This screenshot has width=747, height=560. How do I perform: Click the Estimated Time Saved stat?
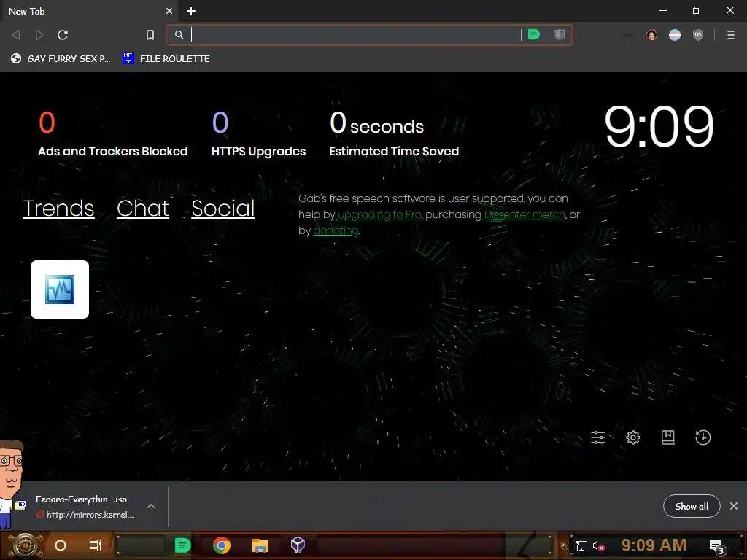pos(394,134)
